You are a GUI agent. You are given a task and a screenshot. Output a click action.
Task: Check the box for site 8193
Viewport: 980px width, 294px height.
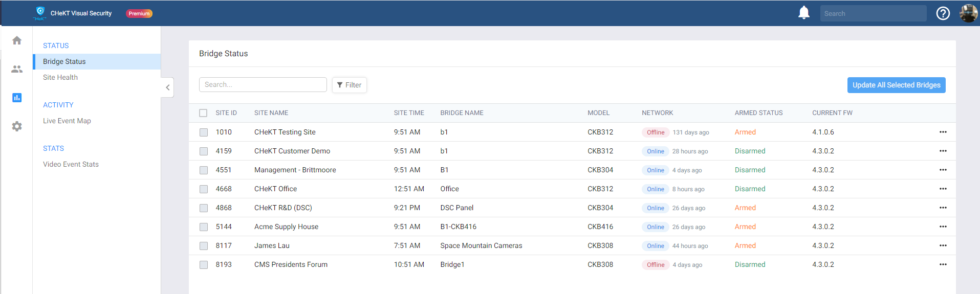[204, 265]
